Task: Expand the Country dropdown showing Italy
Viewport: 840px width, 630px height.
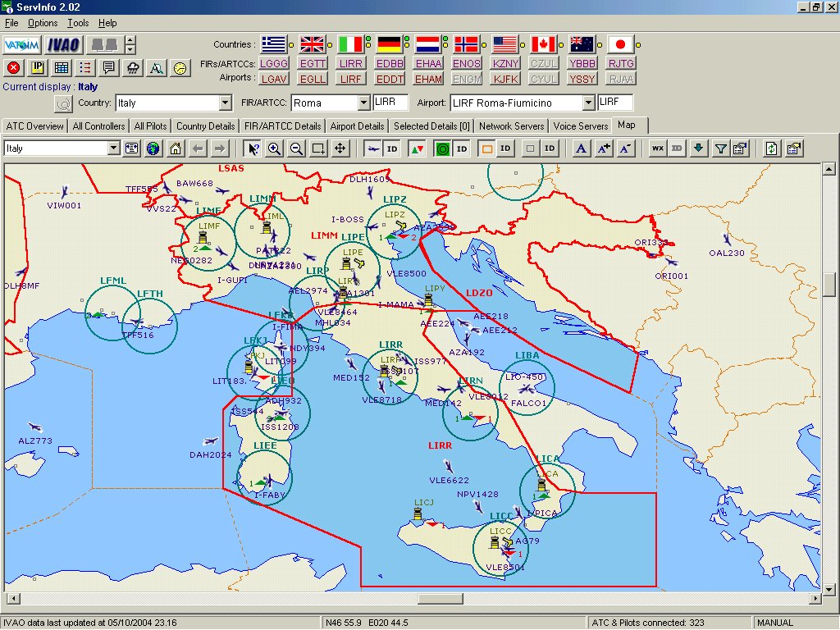Action: pos(226,103)
